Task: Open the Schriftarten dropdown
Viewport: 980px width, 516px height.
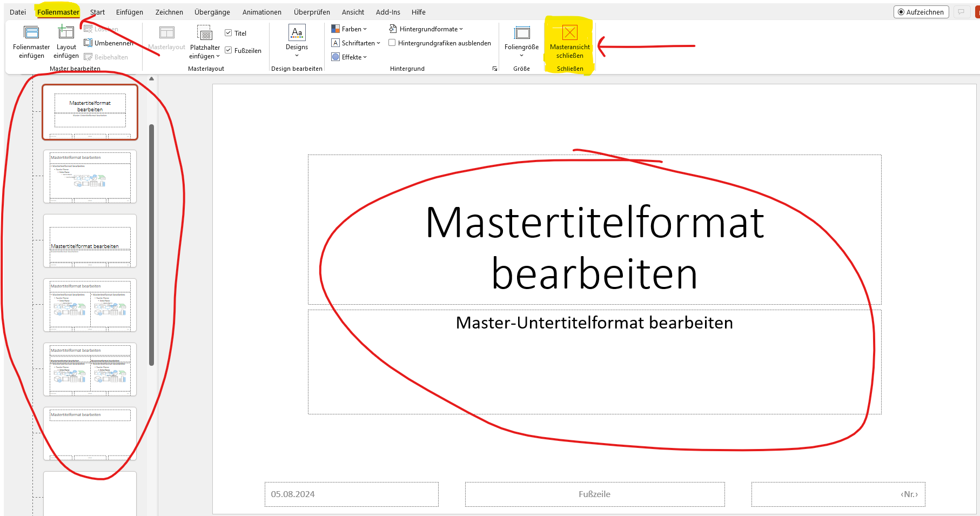Action: tap(355, 43)
